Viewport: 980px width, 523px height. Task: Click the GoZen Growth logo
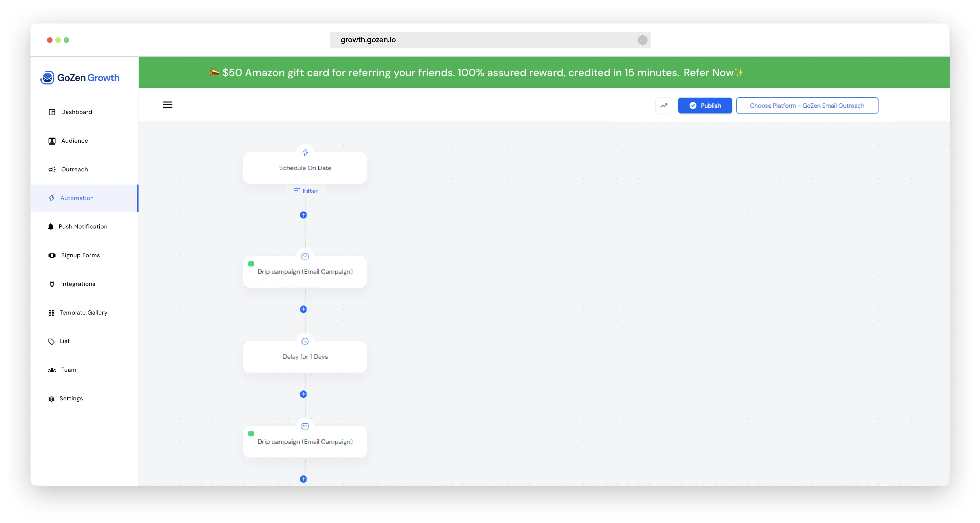click(x=80, y=78)
